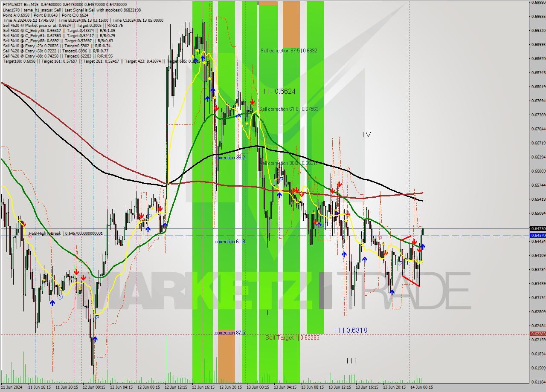Click the 'Sell %20 @ Market price' line
This screenshot has height=392, width=546.
point(63,25)
